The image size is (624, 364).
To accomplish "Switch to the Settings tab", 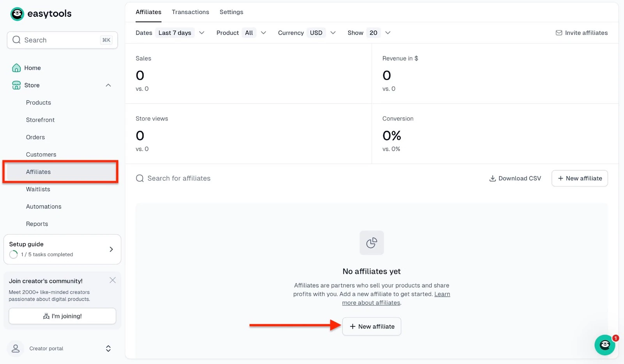I will tap(231, 12).
